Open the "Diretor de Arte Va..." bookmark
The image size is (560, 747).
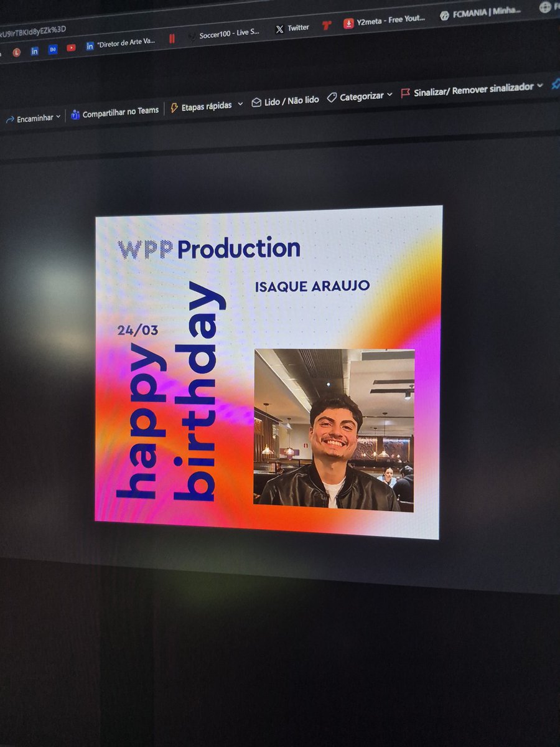[x=121, y=44]
